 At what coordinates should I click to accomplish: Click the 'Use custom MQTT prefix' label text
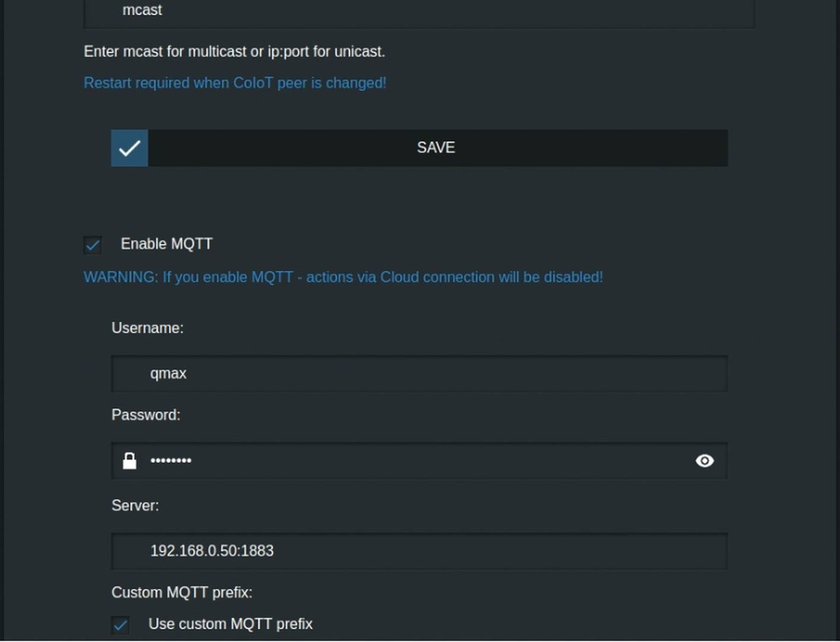[230, 624]
